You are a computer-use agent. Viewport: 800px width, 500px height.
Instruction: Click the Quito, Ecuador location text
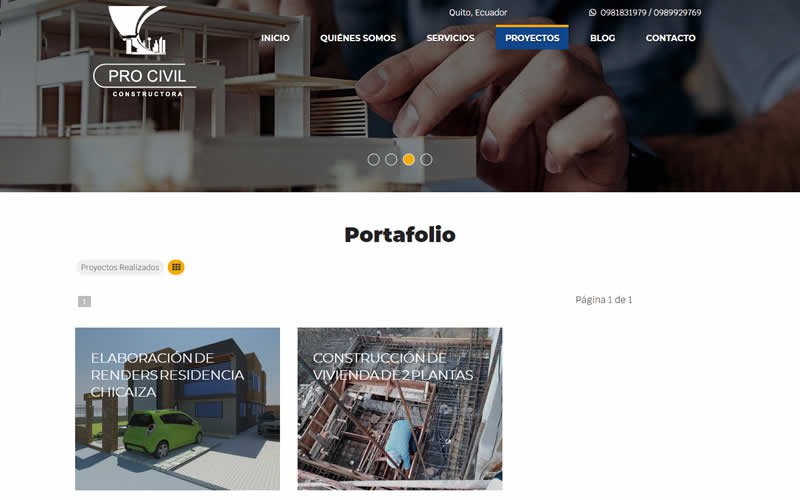(478, 12)
